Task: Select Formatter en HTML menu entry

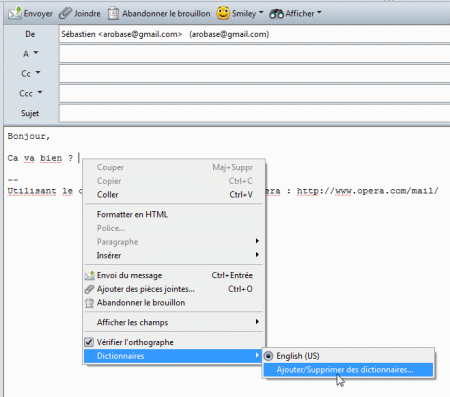Action: 174,214
